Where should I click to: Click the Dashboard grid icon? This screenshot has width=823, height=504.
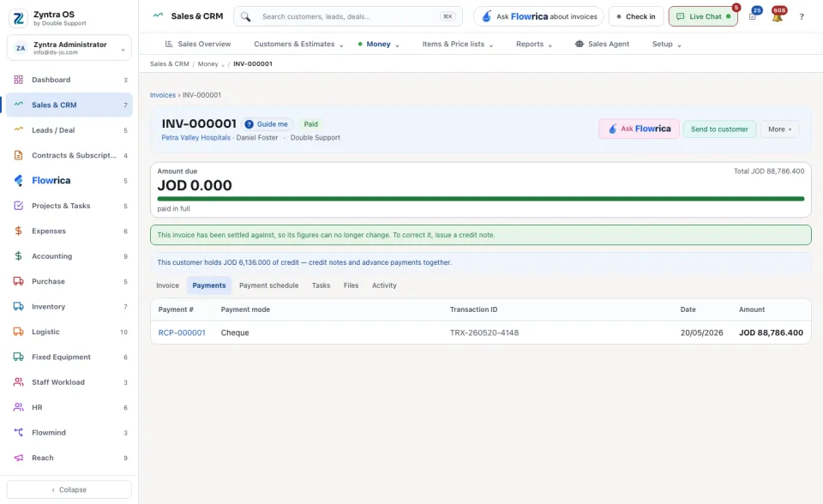[18, 80]
